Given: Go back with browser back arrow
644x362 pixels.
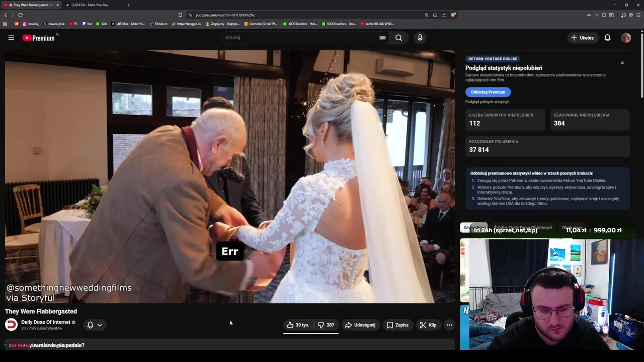Looking at the screenshot, I should 6,15.
